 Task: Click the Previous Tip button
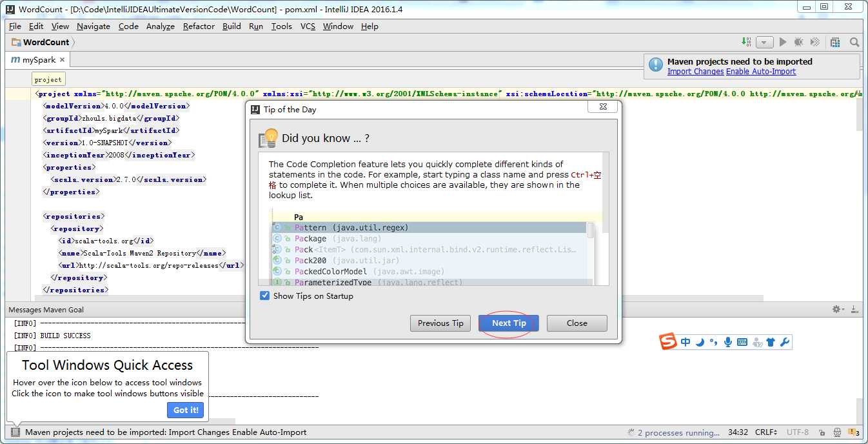click(x=440, y=323)
